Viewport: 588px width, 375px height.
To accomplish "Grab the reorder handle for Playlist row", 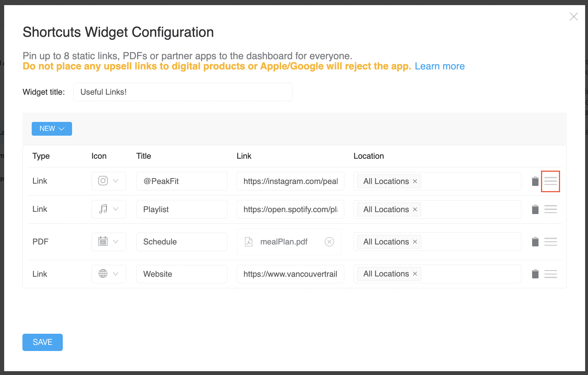I will [x=551, y=210].
